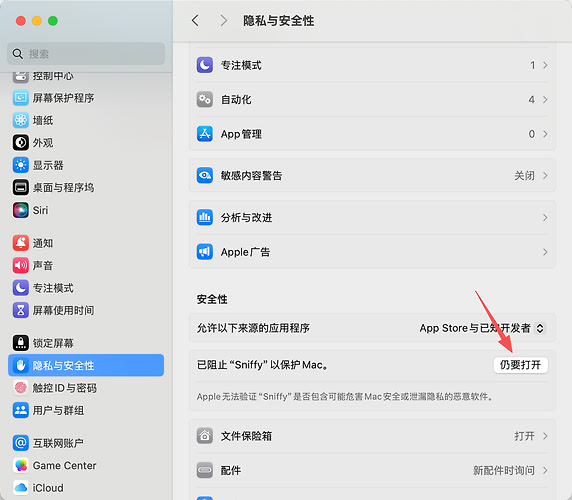
Task: Click the search magnifier icon
Action: (18, 54)
